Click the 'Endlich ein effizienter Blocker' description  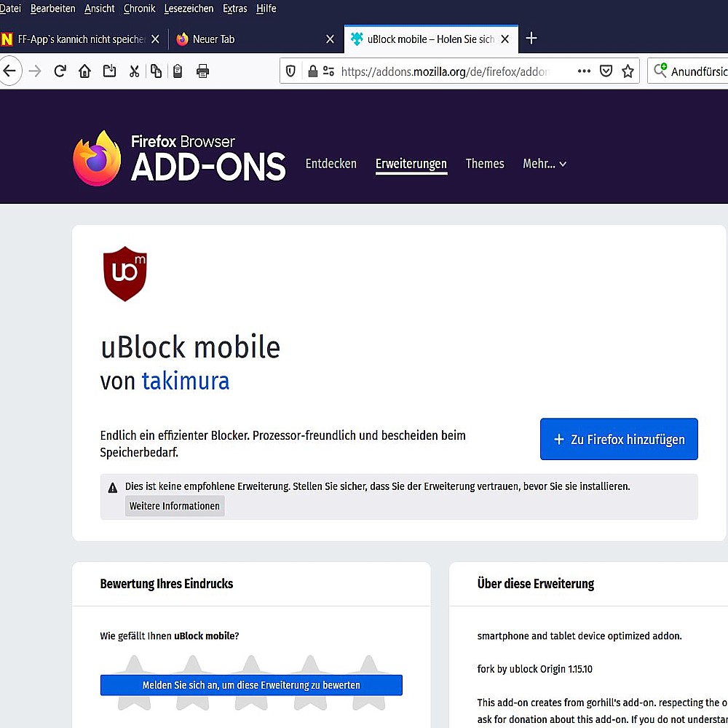(x=282, y=443)
